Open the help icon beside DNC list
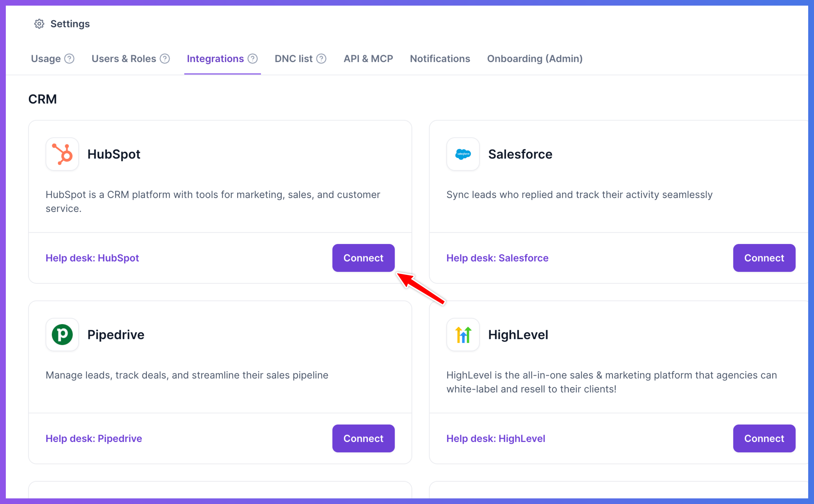Image resolution: width=814 pixels, height=504 pixels. click(321, 59)
